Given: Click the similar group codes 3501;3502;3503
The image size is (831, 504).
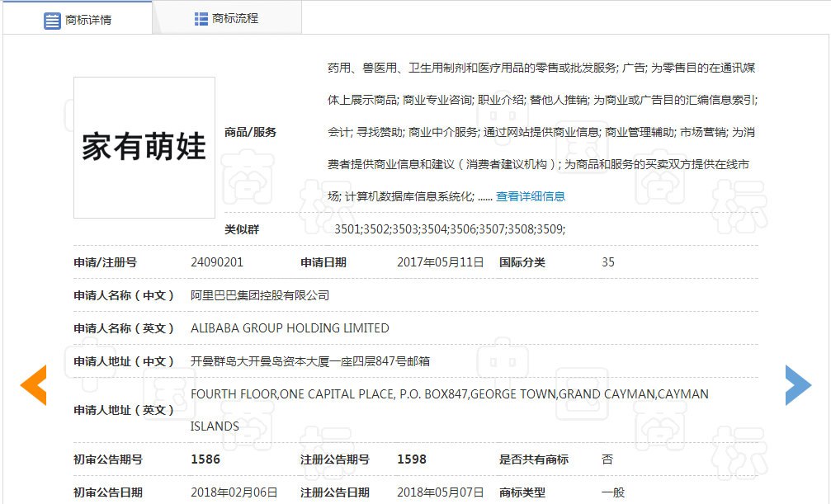Looking at the screenshot, I should pos(450,229).
